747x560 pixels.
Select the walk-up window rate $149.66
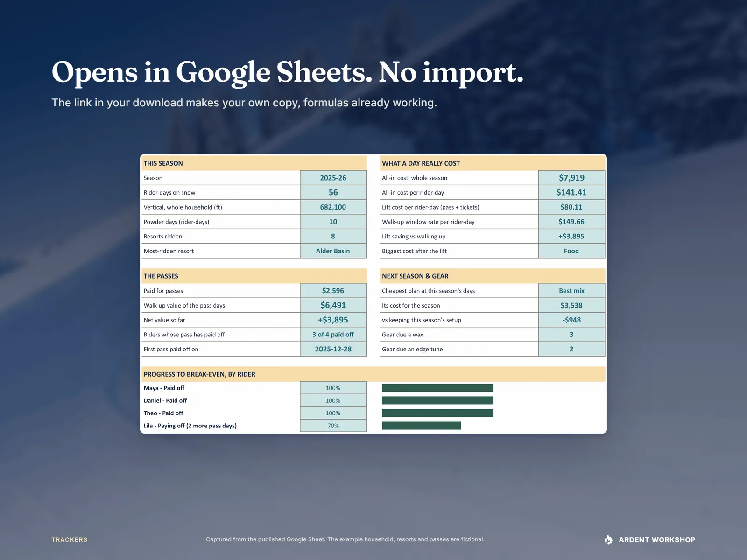pyautogui.click(x=571, y=222)
